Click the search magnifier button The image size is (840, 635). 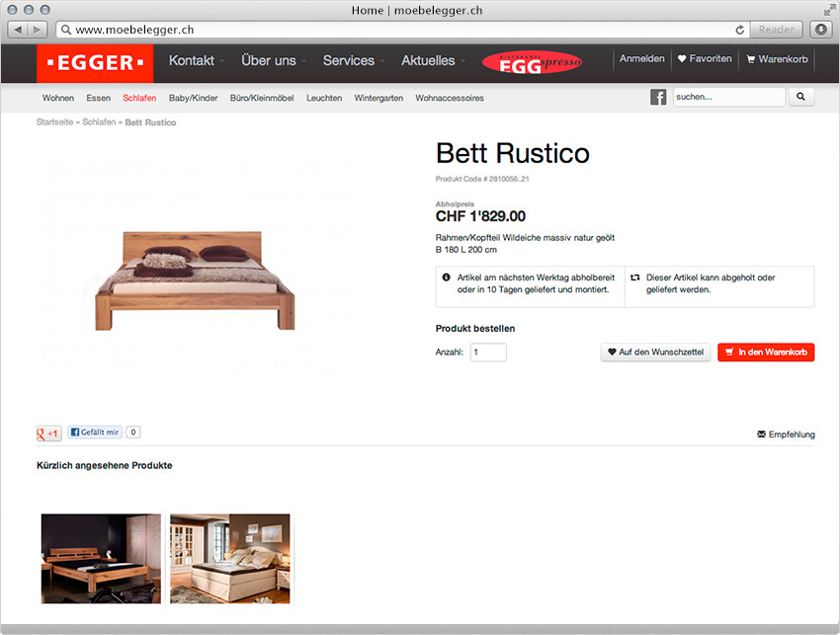800,97
